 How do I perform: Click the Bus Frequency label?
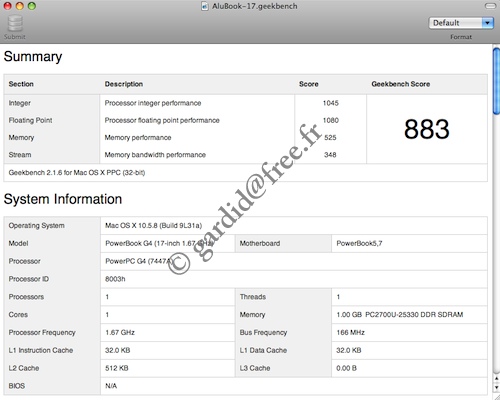tap(263, 332)
